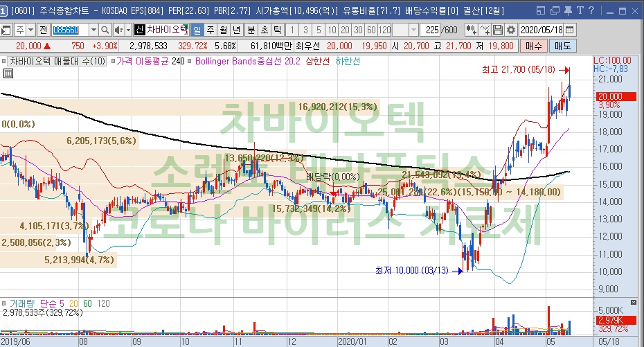Click the volume moving average 단순 5 label

[x=52, y=303]
